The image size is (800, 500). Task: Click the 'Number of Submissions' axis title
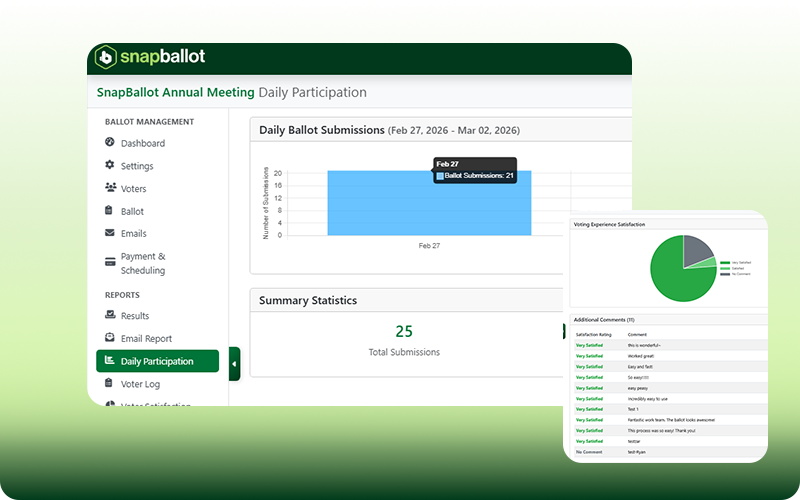(x=265, y=203)
